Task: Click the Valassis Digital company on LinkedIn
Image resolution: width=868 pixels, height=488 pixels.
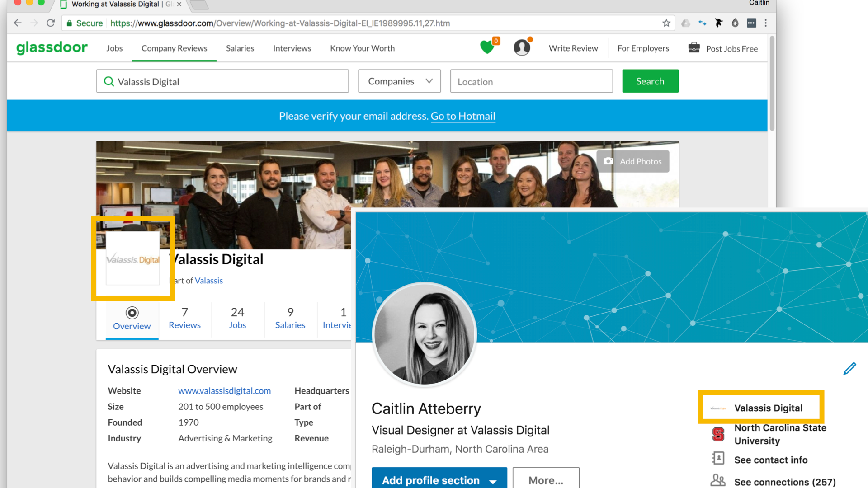Action: [768, 408]
